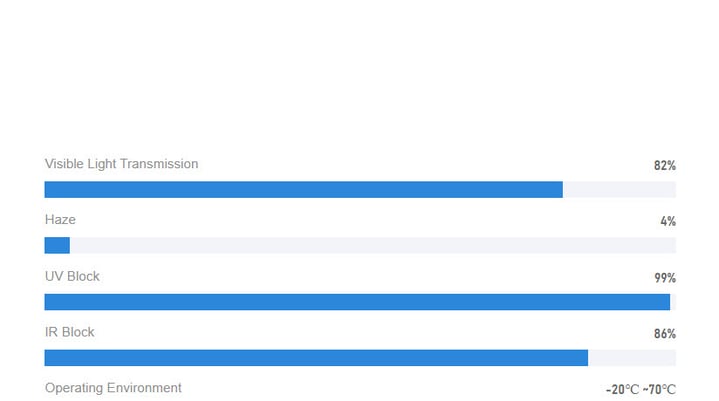
Task: Click the -20°C ~70°C temperature range
Action: 641,390
